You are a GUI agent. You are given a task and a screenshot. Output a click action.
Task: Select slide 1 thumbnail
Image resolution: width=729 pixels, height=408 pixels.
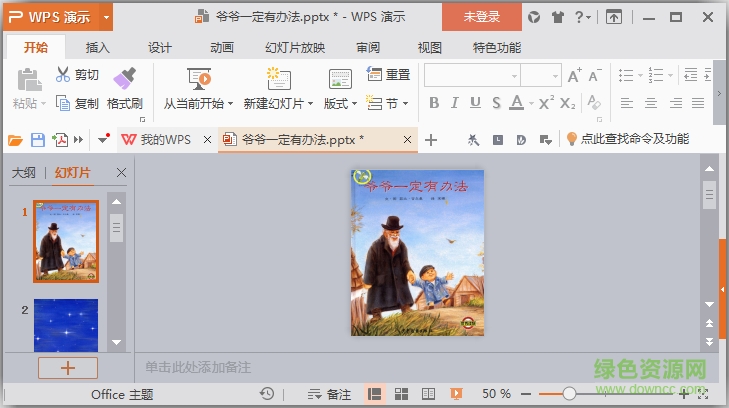(x=66, y=242)
